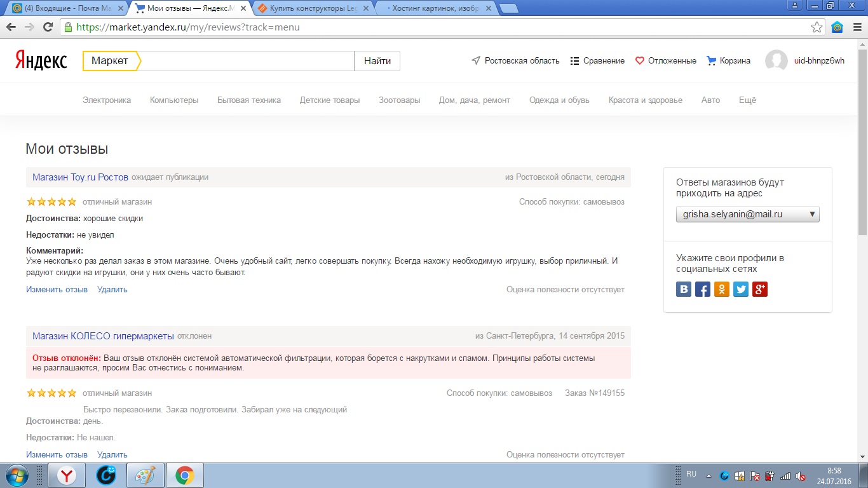The width and height of the screenshot is (868, 488).
Task: Edit the КОЛЕСО review via Изменить отзыв
Action: coord(57,455)
